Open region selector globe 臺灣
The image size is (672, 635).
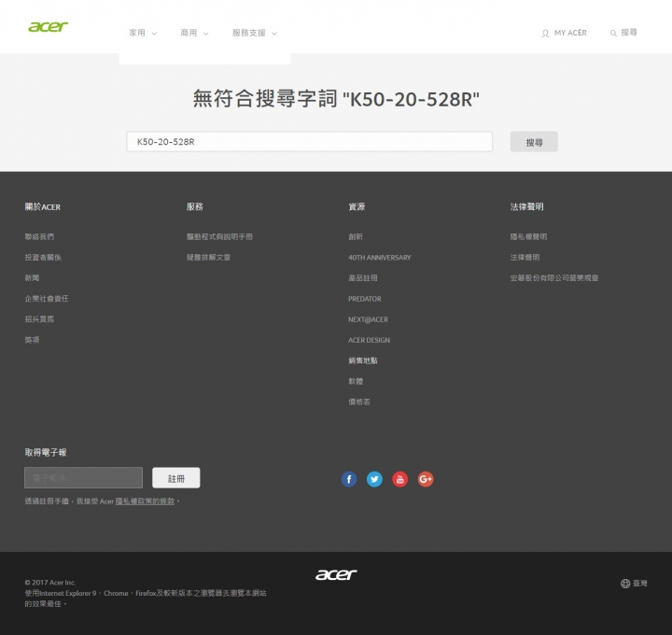click(634, 583)
